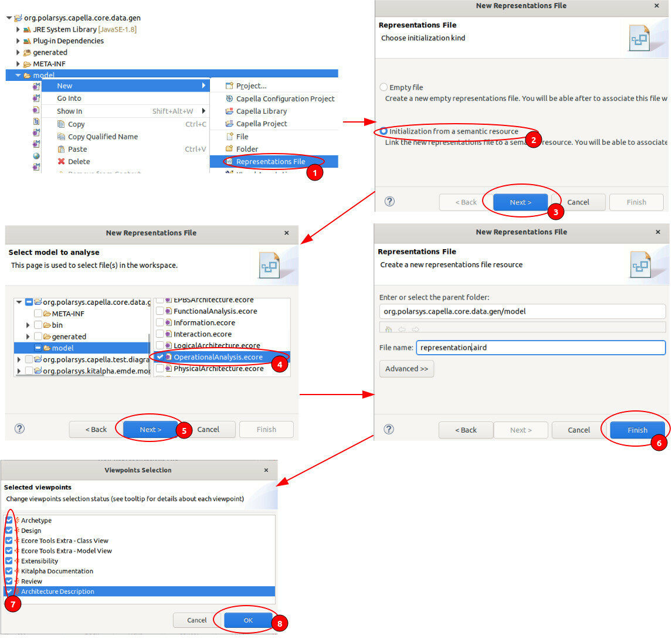The height and width of the screenshot is (639, 672).
Task: Select the Empty file radio button
Action: click(x=383, y=87)
